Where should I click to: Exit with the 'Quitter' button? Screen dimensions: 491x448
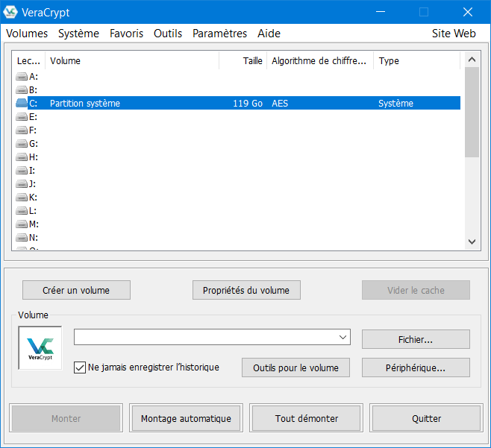427,418
